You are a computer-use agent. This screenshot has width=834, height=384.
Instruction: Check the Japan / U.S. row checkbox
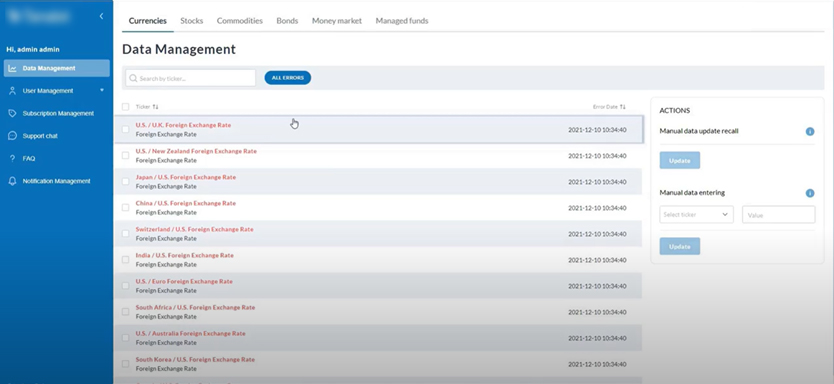click(126, 181)
